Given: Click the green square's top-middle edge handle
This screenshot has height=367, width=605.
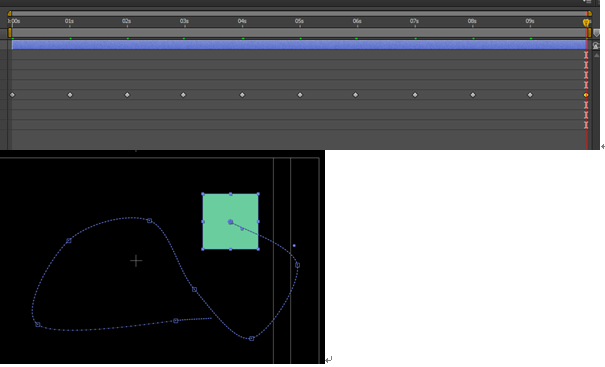Looking at the screenshot, I should click(x=231, y=194).
